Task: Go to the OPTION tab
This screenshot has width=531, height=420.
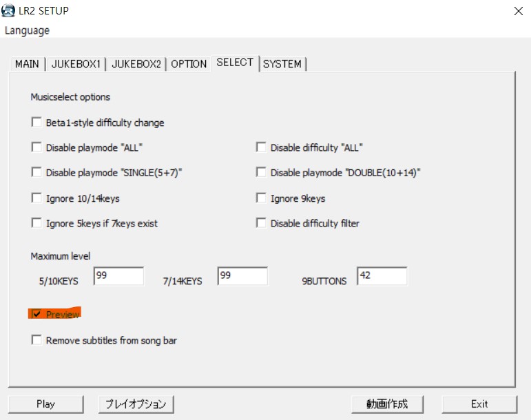Action: pyautogui.click(x=189, y=64)
